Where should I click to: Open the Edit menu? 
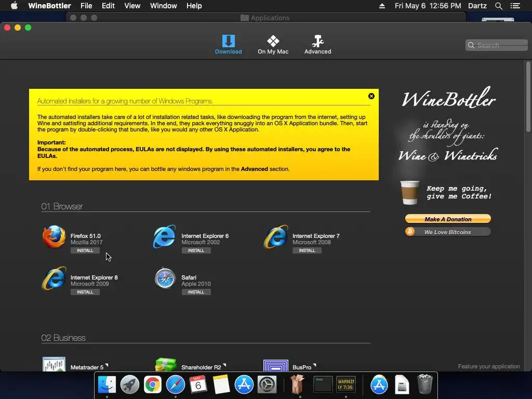point(108,6)
